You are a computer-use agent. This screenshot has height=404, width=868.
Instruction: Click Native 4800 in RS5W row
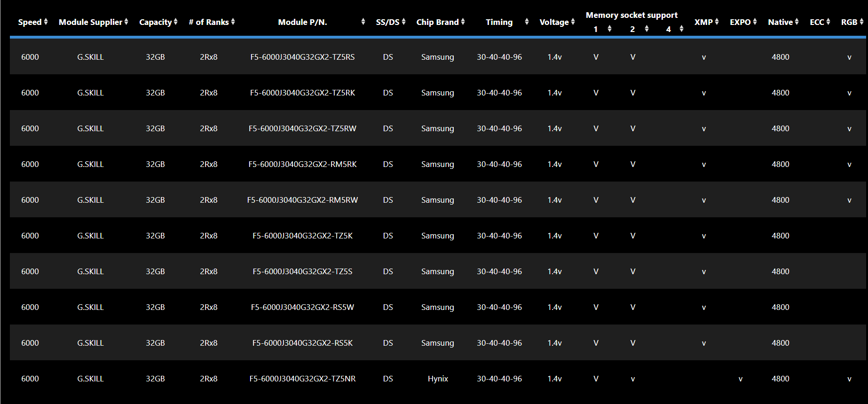pos(781,307)
